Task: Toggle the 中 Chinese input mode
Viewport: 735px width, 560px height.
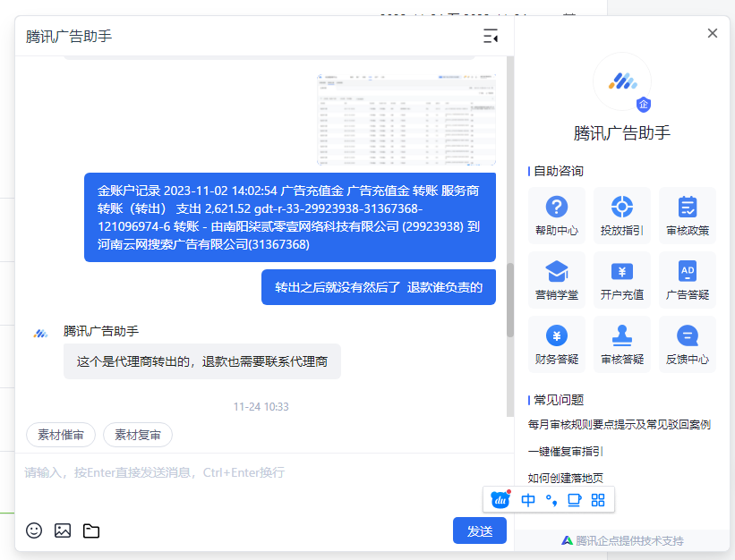Action: click(x=528, y=500)
